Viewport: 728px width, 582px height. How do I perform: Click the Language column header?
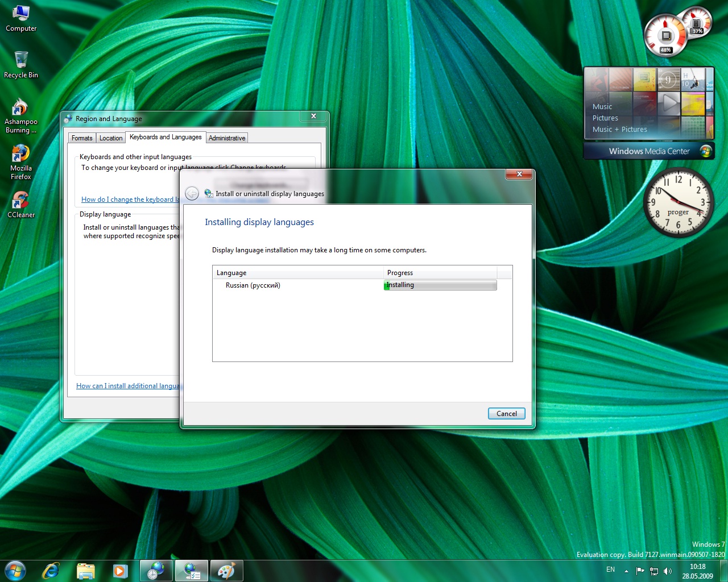[298, 273]
